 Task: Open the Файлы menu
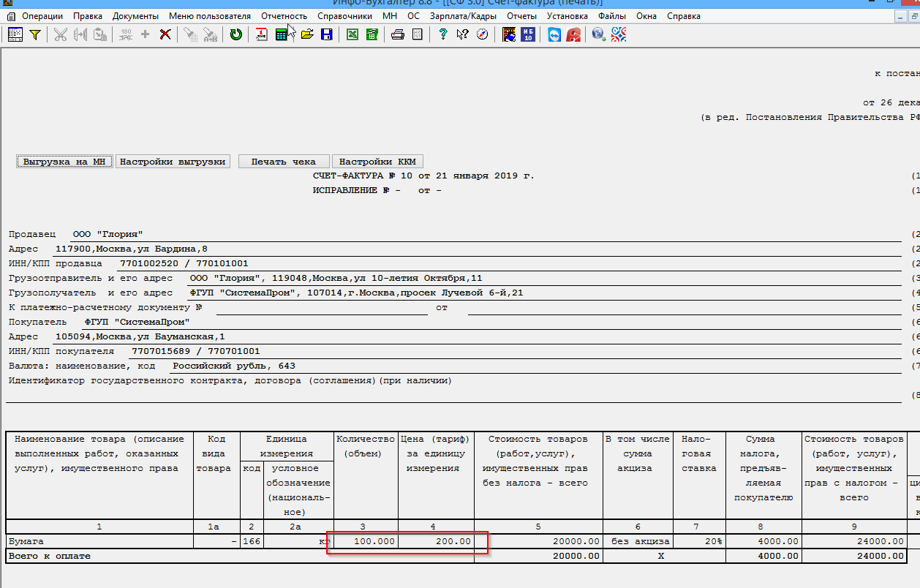[611, 16]
